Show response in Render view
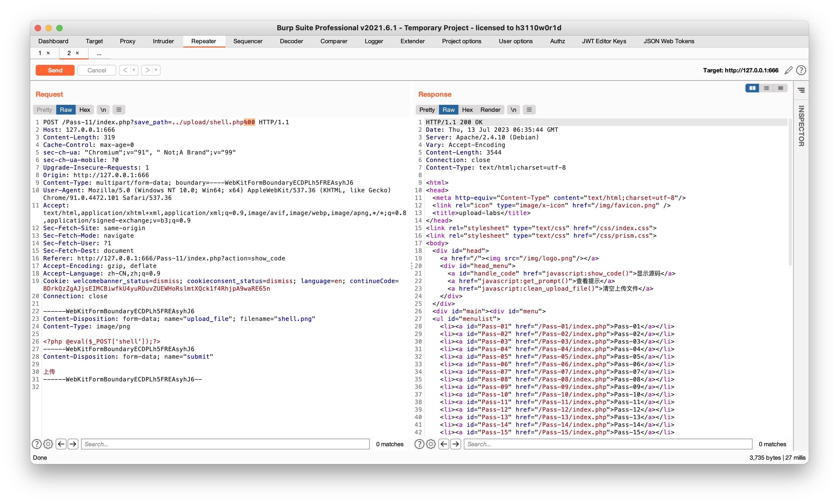This screenshot has width=839, height=504. 490,110
